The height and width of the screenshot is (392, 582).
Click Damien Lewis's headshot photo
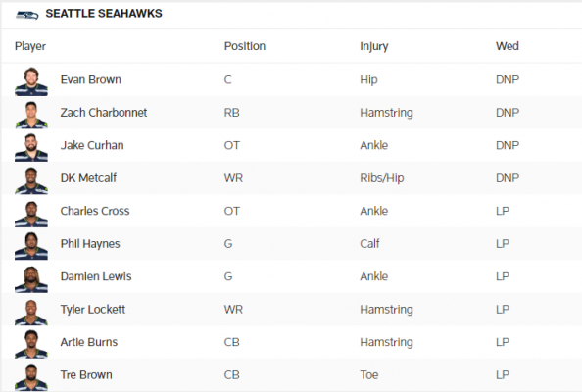(31, 278)
